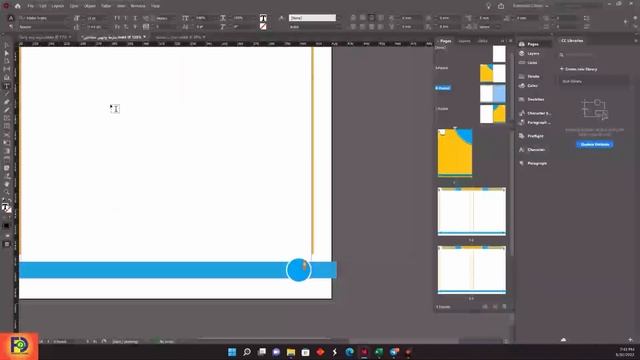Image resolution: width=640 pixels, height=360 pixels.
Task: Open the font style dropdown
Action: point(44,27)
